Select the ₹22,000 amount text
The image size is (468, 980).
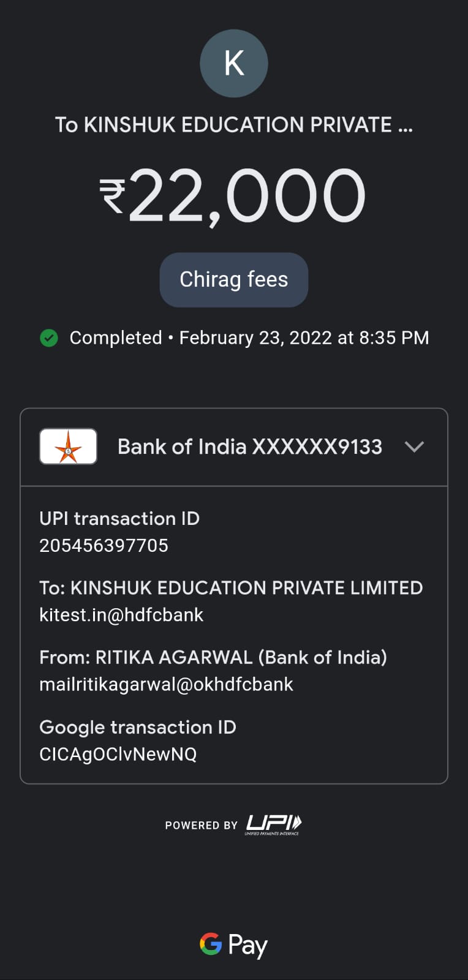pyautogui.click(x=246, y=196)
